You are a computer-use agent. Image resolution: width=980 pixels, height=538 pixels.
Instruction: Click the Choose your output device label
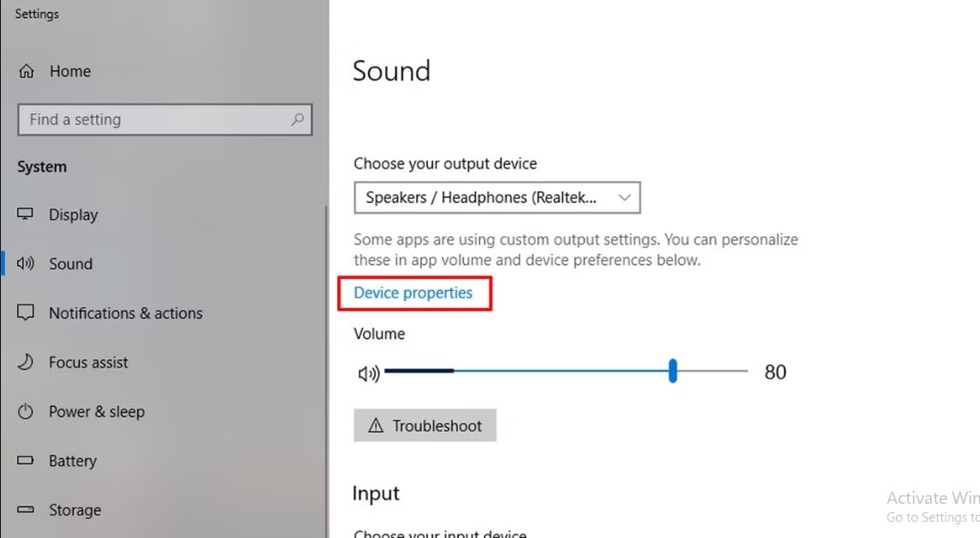tap(445, 163)
